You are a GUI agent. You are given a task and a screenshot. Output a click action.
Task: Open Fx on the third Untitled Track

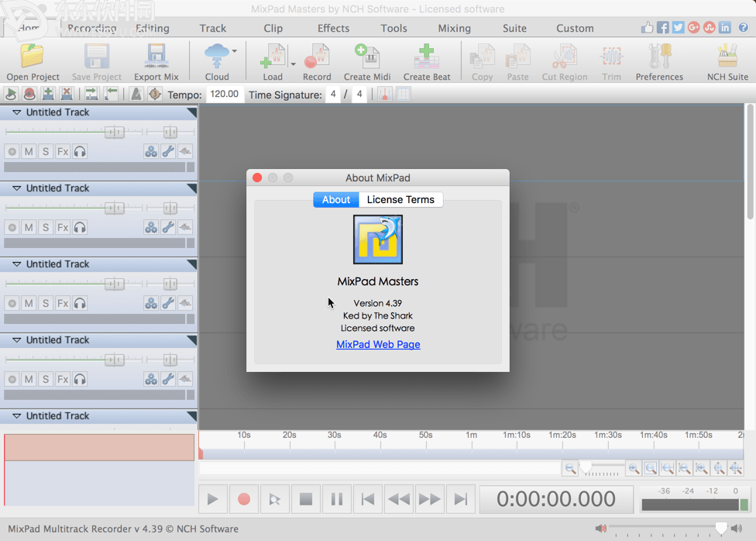(x=63, y=303)
